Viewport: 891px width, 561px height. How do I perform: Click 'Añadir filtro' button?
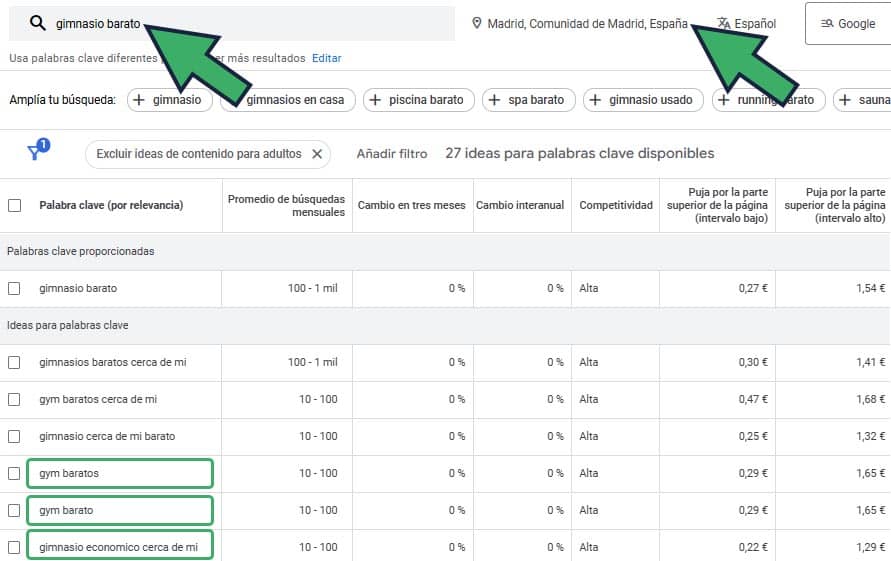(x=392, y=154)
